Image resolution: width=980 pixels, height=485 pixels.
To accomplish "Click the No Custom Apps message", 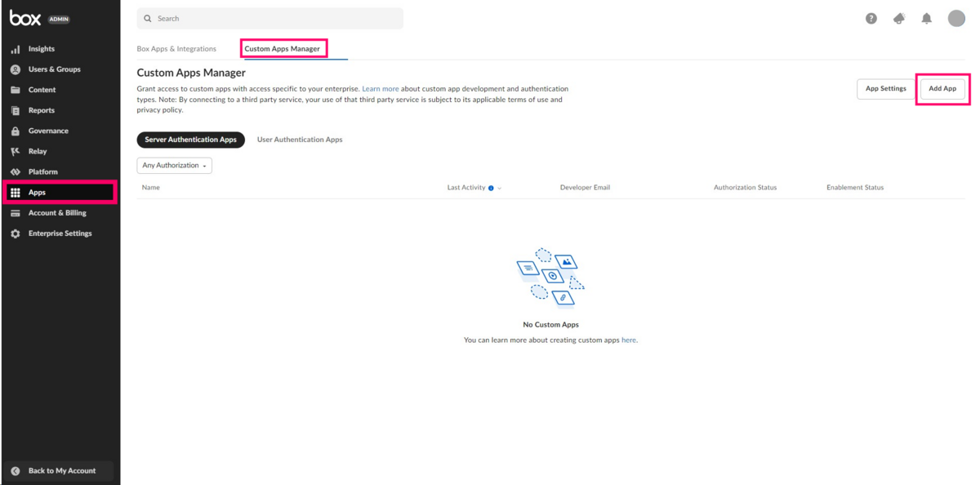I will [x=550, y=325].
